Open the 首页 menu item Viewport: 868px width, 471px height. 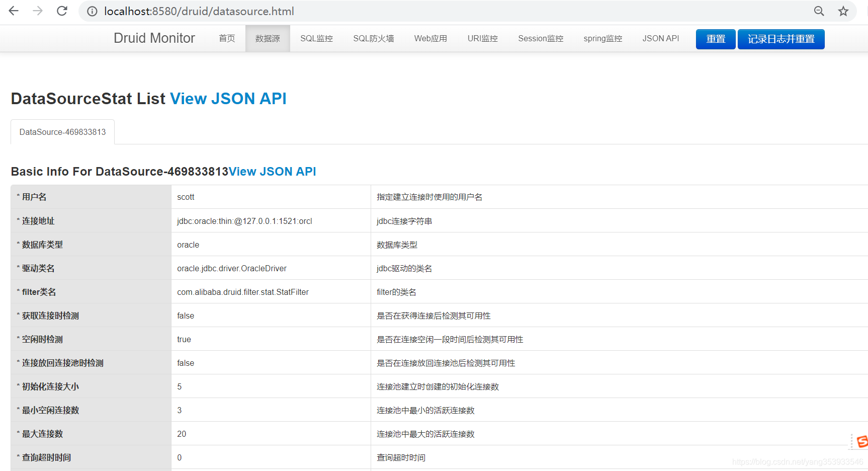point(227,39)
